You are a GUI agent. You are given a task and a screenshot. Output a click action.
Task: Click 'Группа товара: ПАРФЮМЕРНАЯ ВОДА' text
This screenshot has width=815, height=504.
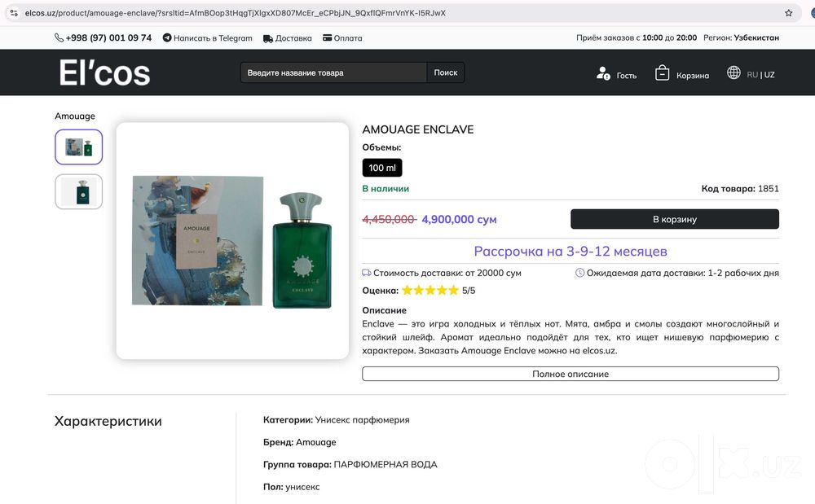tap(350, 465)
